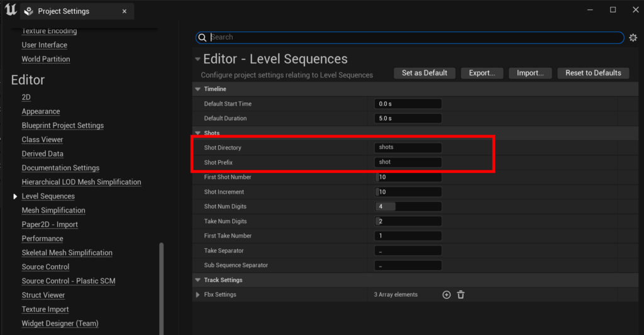Open Documentation Settings
The height and width of the screenshot is (335, 644).
point(60,168)
